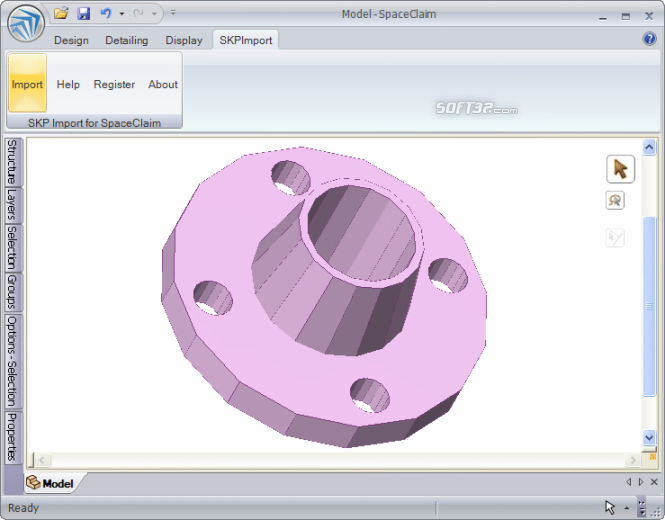Screen dimensions: 665x520
Task: Open the Display ribbon tab
Action: [184, 40]
